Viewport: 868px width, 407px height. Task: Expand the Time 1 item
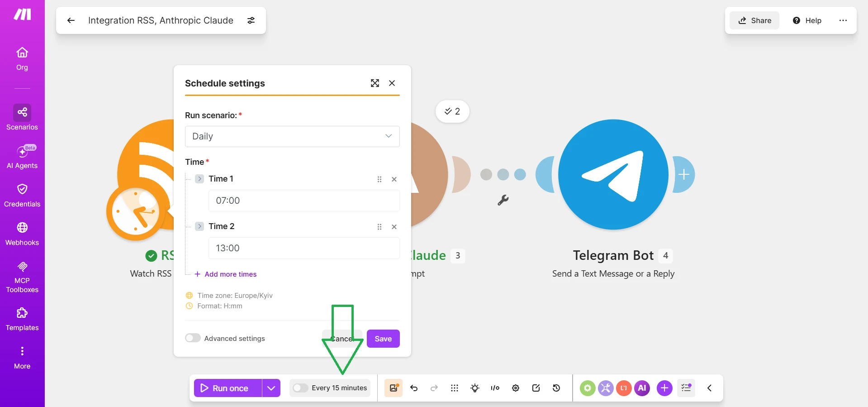click(199, 179)
